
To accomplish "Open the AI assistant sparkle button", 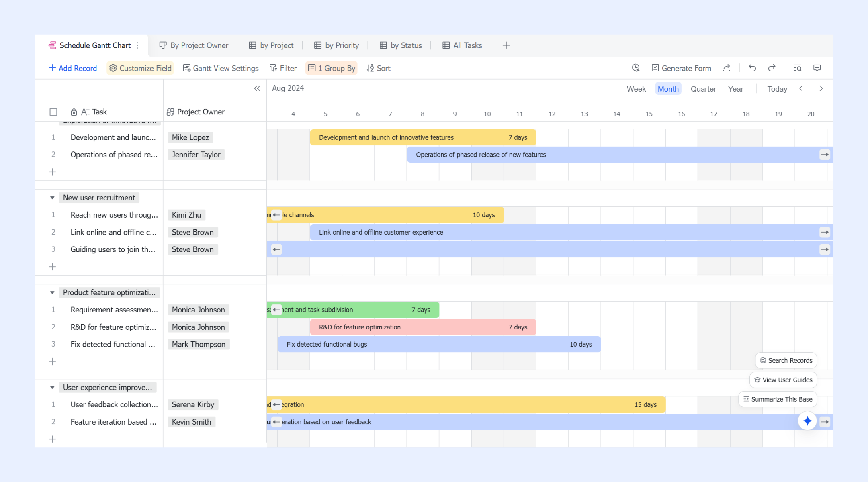I will pyautogui.click(x=807, y=421).
